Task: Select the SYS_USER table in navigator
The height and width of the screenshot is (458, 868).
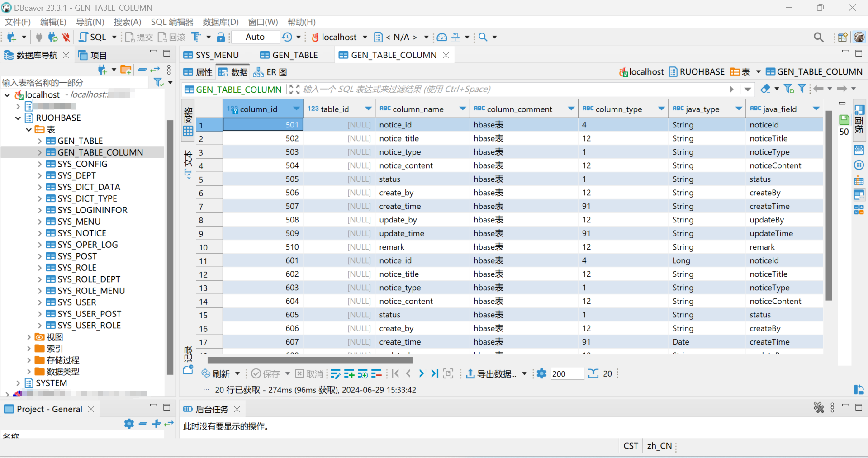Action: pyautogui.click(x=77, y=302)
